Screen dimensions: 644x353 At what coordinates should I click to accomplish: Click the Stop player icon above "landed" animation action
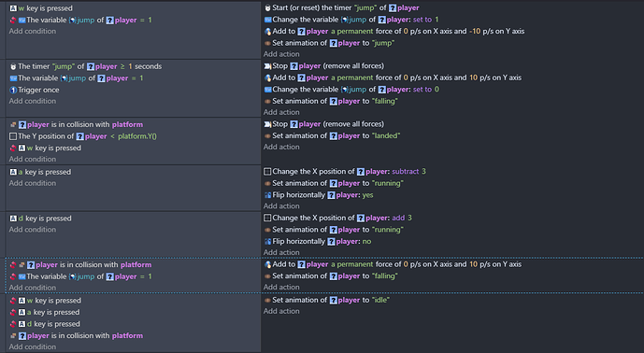pos(267,124)
